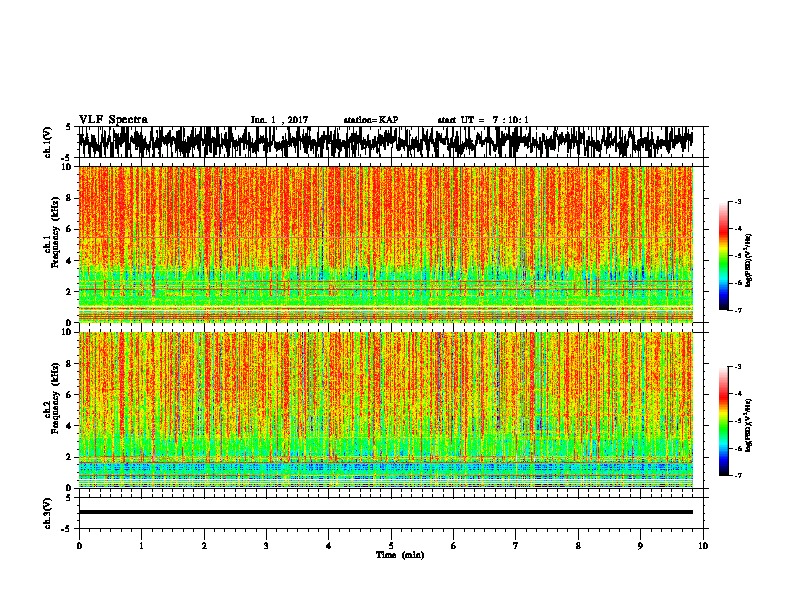Click the ch.2 frequency axis "8" tick label

(x=70, y=364)
